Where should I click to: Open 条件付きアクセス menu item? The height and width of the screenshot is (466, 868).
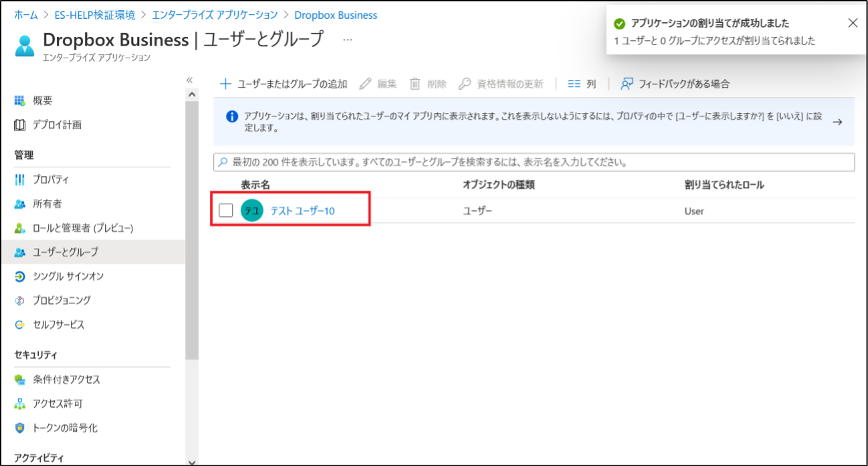[x=66, y=380]
